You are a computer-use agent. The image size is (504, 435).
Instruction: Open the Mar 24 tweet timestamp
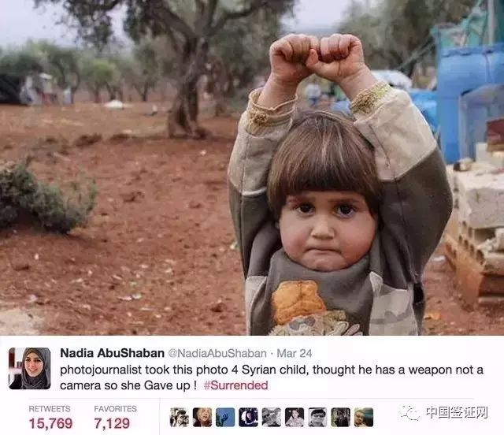pos(294,353)
